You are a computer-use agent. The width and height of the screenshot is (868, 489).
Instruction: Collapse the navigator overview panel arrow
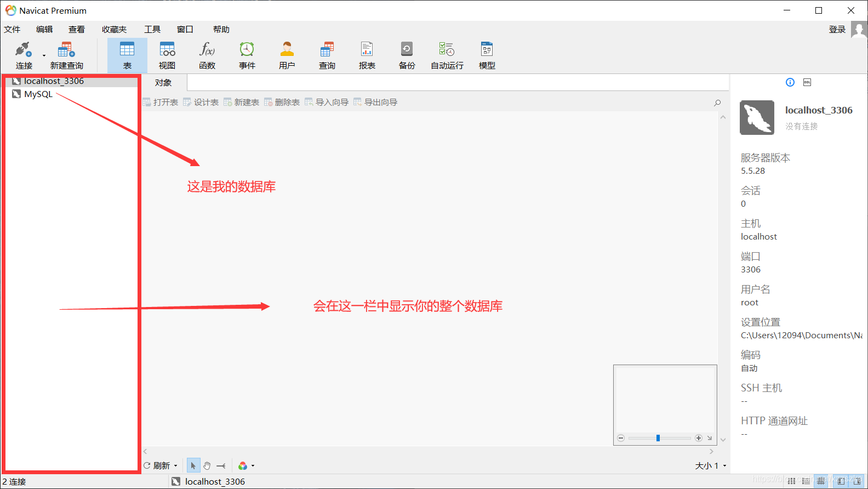(710, 438)
